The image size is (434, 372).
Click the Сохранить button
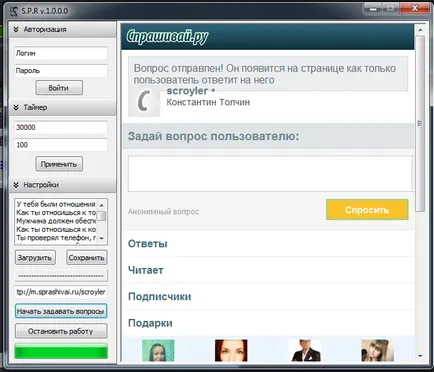coord(87,258)
